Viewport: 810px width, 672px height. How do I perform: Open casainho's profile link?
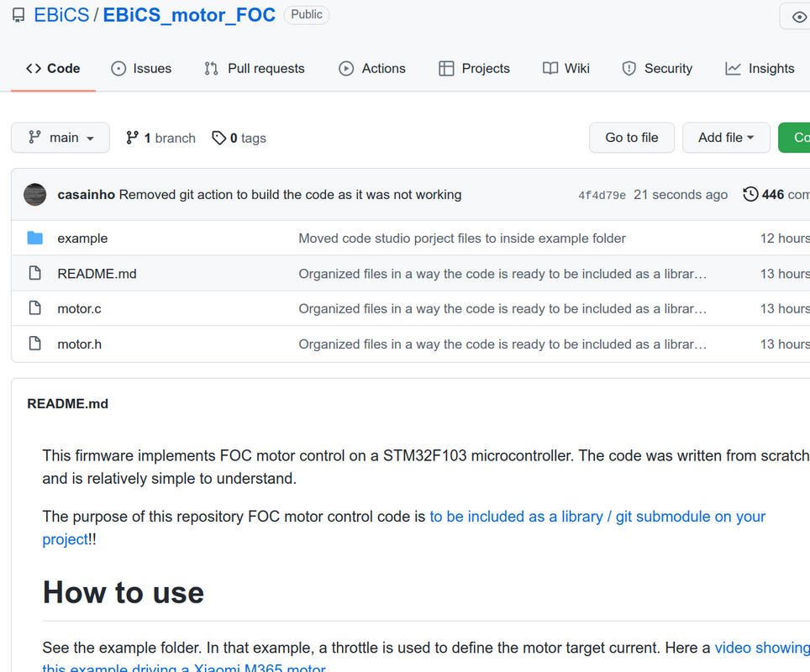(x=87, y=195)
